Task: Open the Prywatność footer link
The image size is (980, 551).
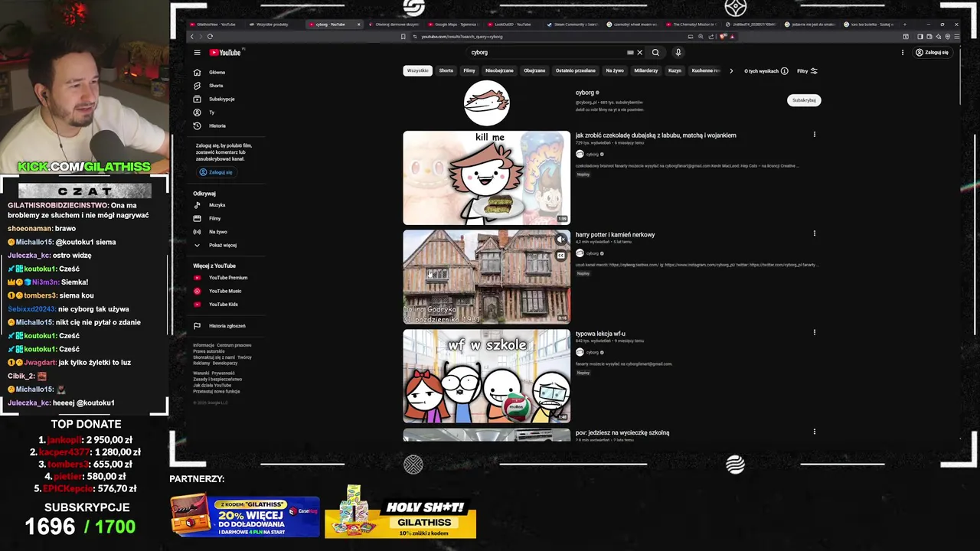Action: (223, 373)
